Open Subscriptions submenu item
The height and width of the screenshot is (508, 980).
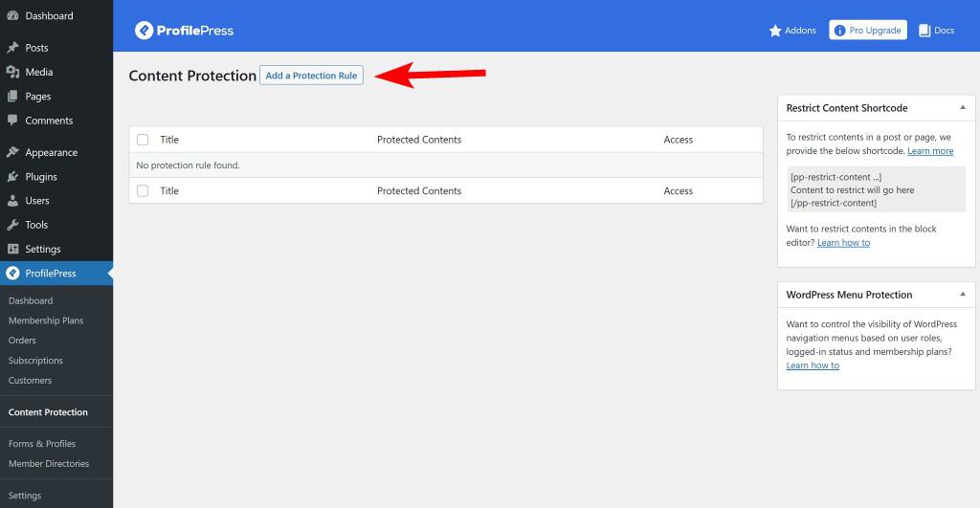pos(35,361)
